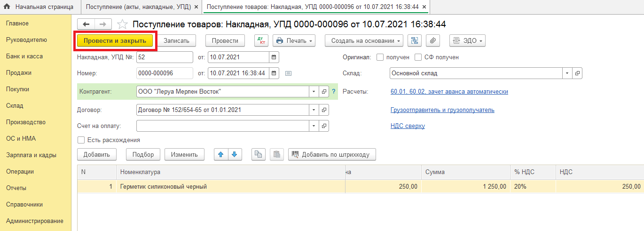This screenshot has height=231, width=644.
Task: Open attached files via paperclip icon
Action: 432,41
